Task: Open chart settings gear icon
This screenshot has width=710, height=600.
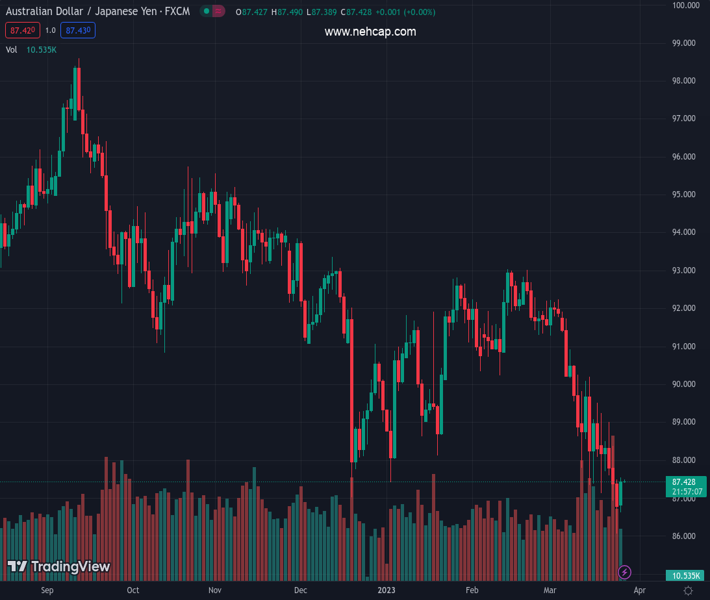Action: (688, 591)
